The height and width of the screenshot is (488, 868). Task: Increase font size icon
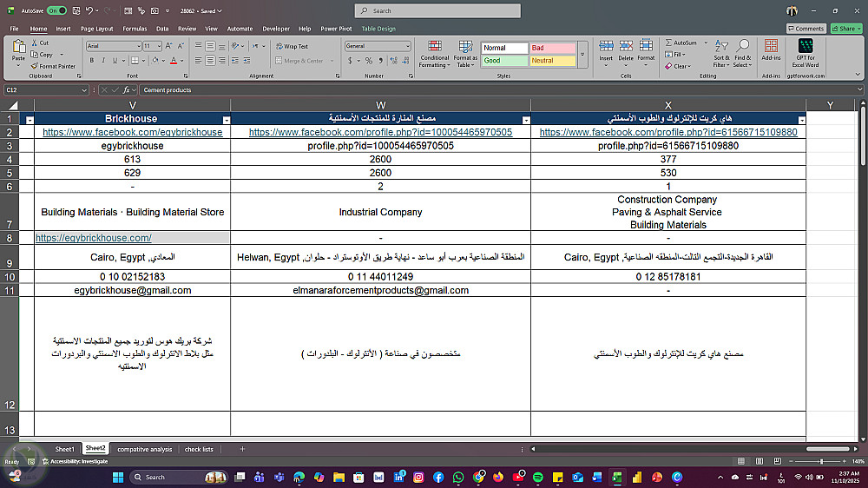point(169,46)
